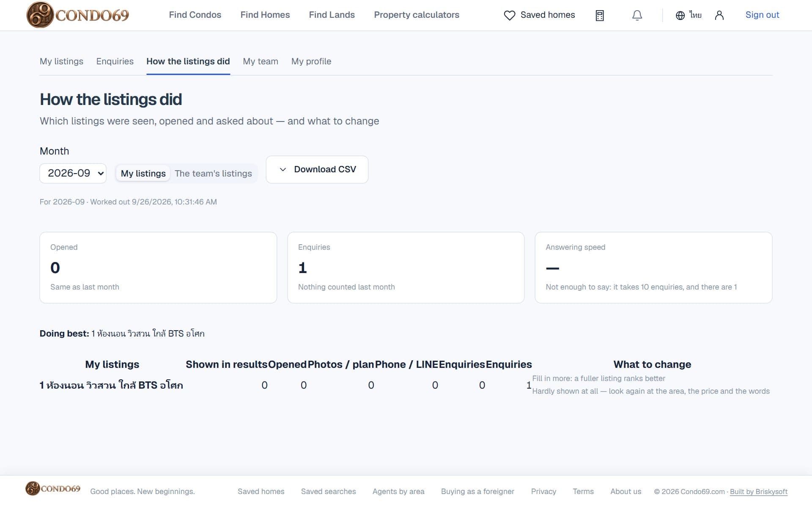Switch to the My team tab
Screen dimensions: 812x508
click(261, 61)
